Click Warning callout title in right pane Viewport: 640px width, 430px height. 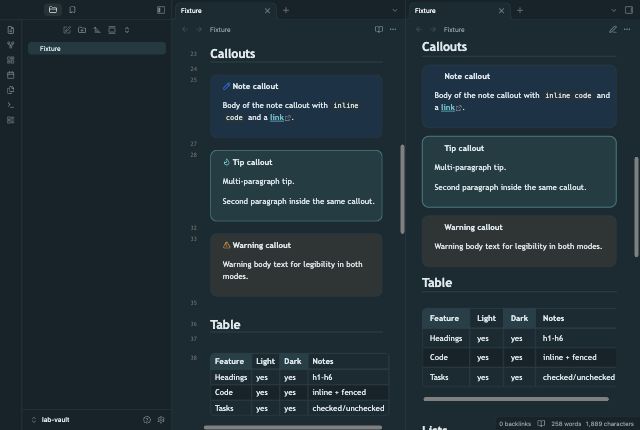coord(473,227)
